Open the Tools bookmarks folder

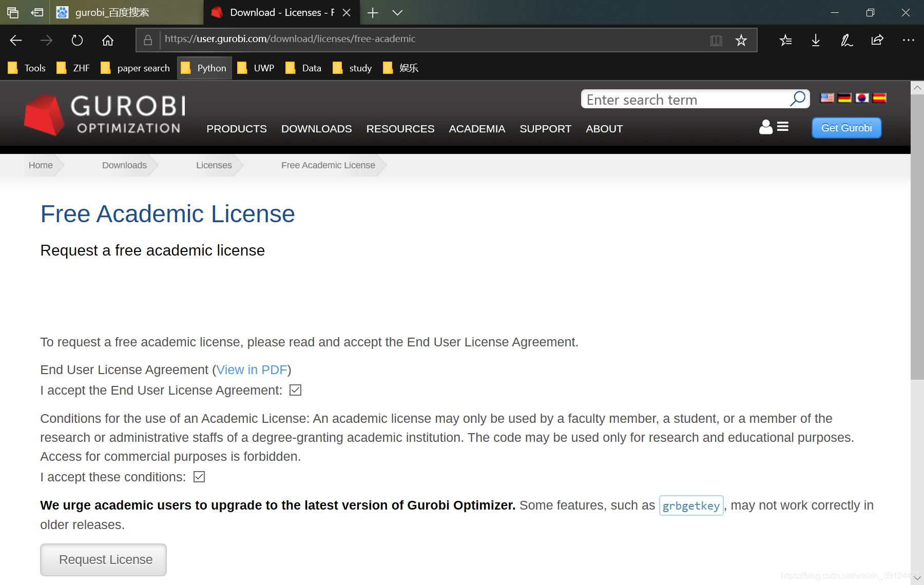point(27,68)
